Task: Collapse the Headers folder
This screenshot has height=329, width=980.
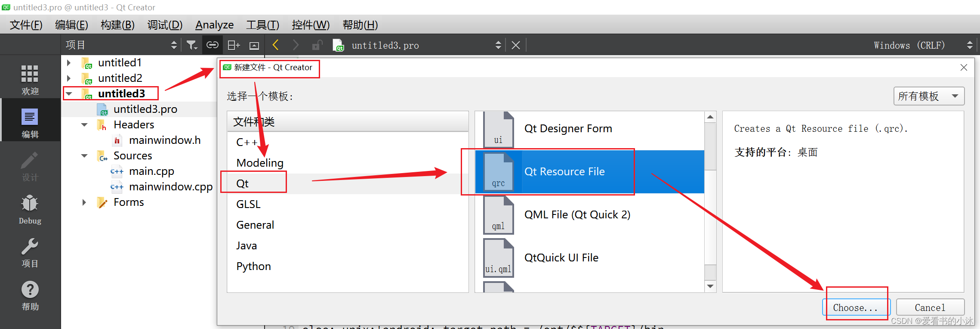Action: click(x=84, y=125)
